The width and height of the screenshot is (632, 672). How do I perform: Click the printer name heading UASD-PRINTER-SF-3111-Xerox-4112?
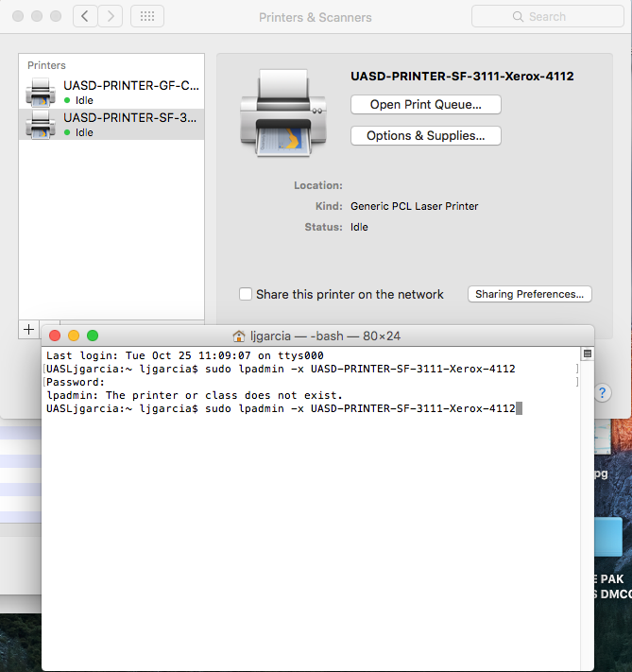(x=462, y=77)
